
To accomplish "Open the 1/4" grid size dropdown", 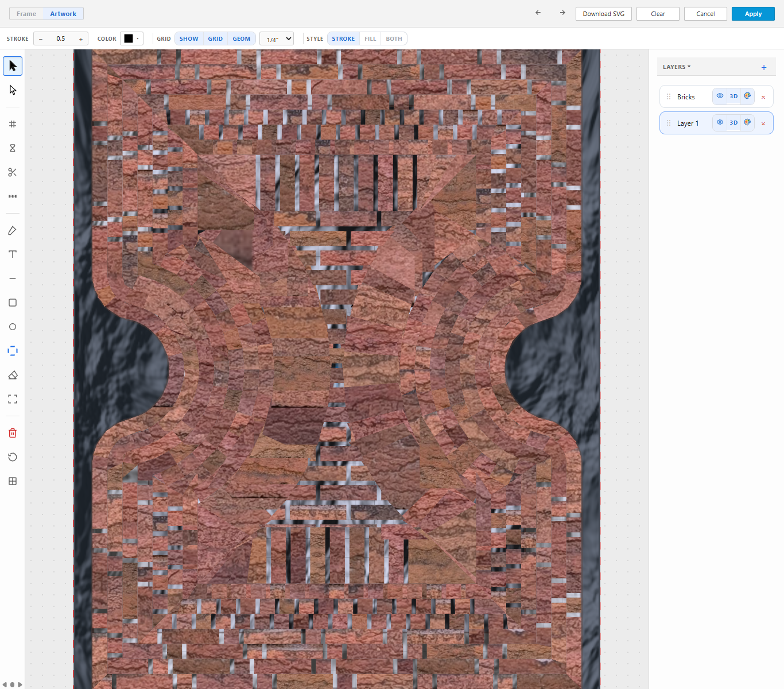I will (277, 39).
